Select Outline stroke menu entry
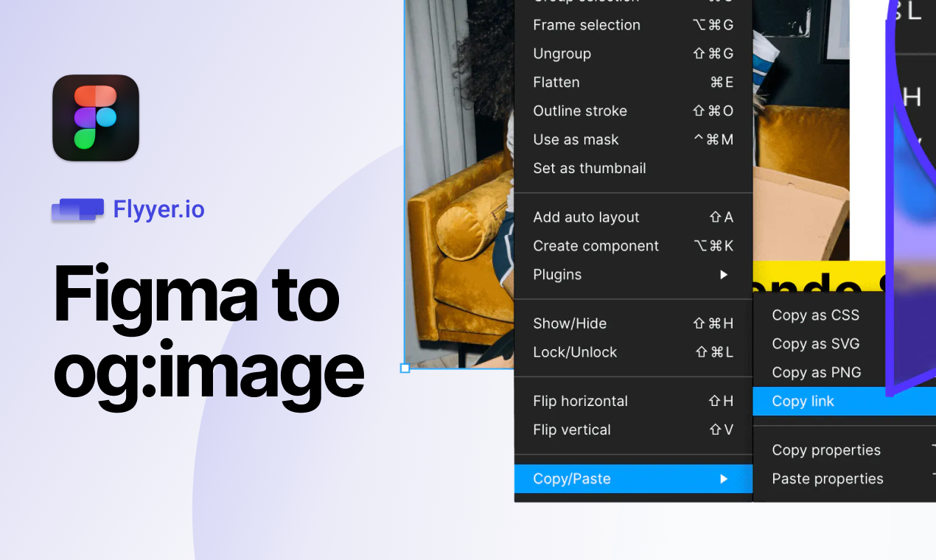 click(633, 111)
